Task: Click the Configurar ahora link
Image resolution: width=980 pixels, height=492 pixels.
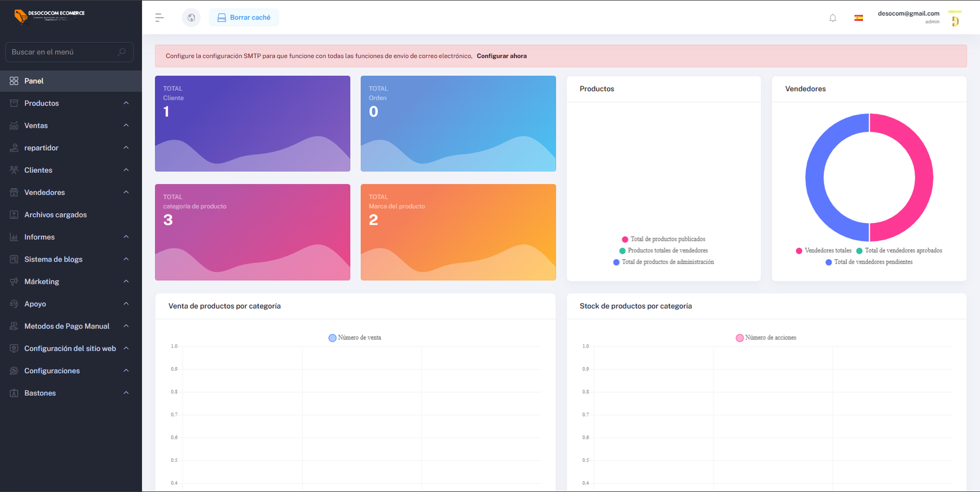Action: coord(502,56)
